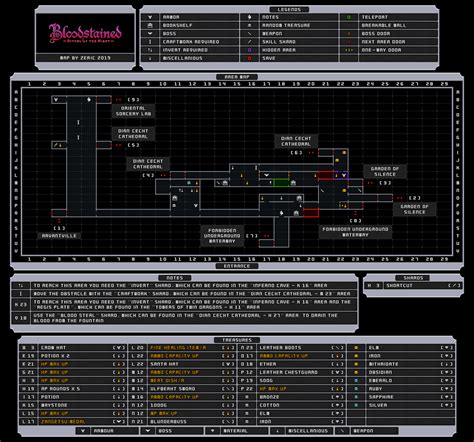Click the note about the Blood Steal shard
The width and height of the screenshot is (474, 442).
(184, 318)
